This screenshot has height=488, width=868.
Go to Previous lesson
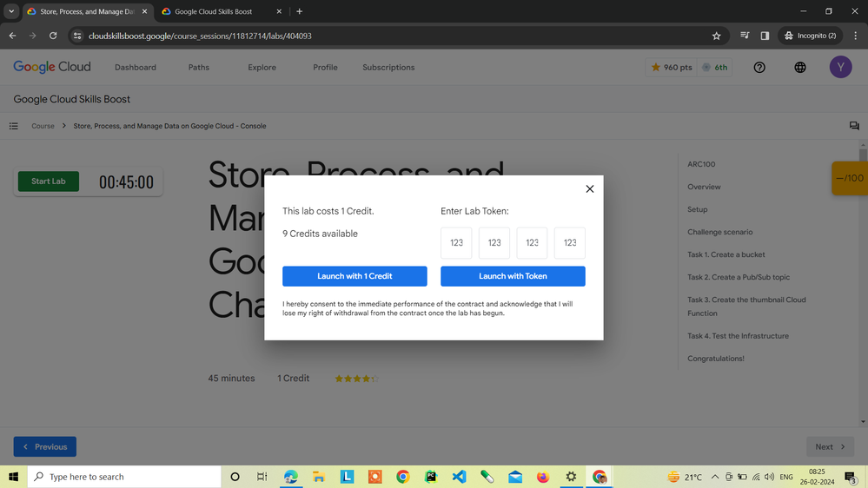pyautogui.click(x=45, y=447)
